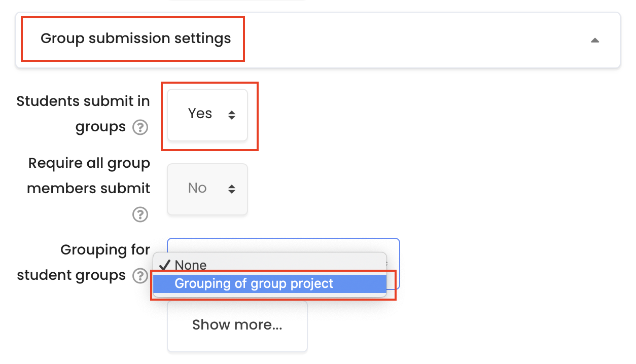Collapse section using the caret arrow icon
The height and width of the screenshot is (364, 636).
pos(595,40)
